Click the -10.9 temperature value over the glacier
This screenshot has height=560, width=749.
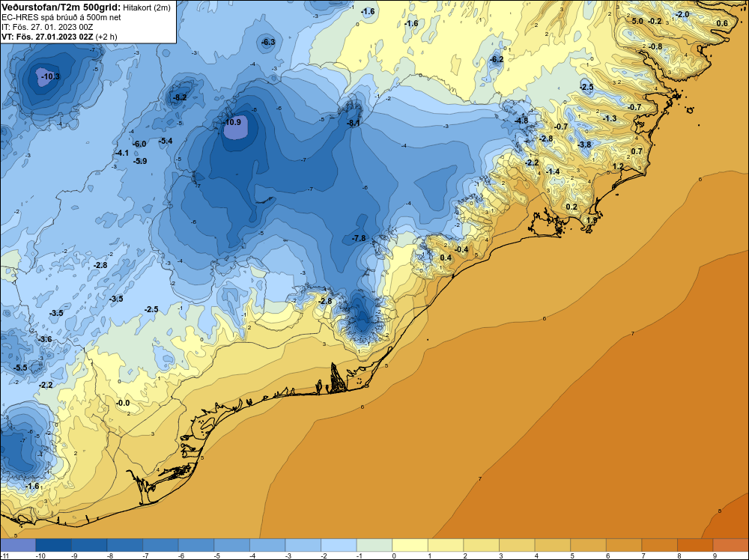233,122
